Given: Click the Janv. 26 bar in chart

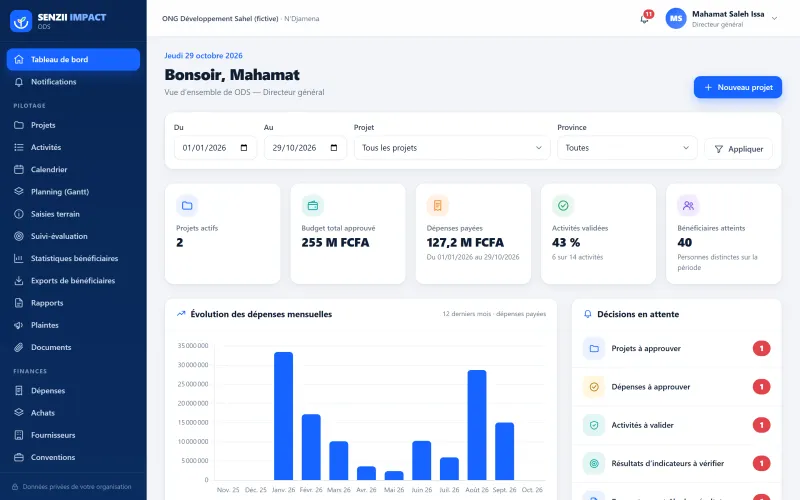Looking at the screenshot, I should tap(283, 416).
